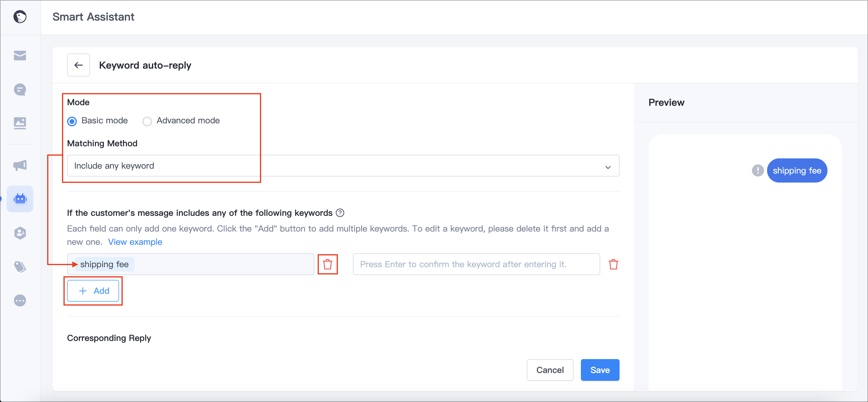Click the 'Corresponding Reply' heading

tap(109, 338)
